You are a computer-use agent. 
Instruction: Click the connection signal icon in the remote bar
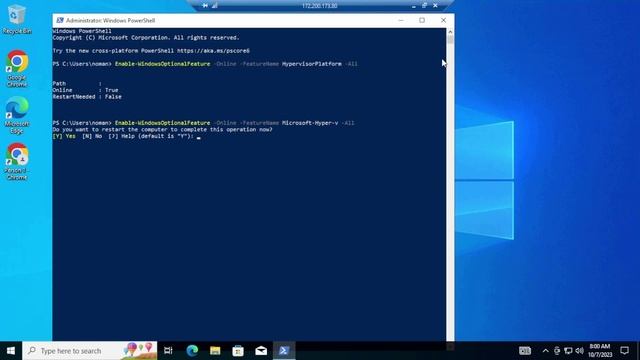(x=215, y=6)
